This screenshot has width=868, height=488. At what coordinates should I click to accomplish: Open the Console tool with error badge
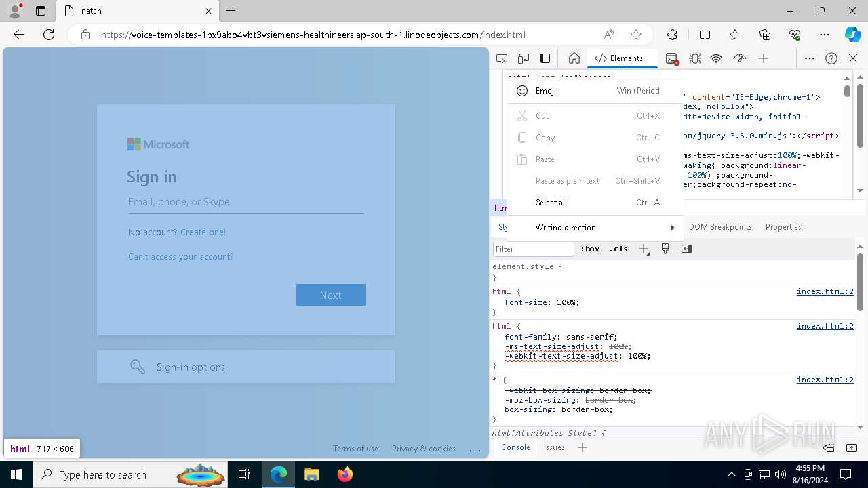click(x=672, y=58)
